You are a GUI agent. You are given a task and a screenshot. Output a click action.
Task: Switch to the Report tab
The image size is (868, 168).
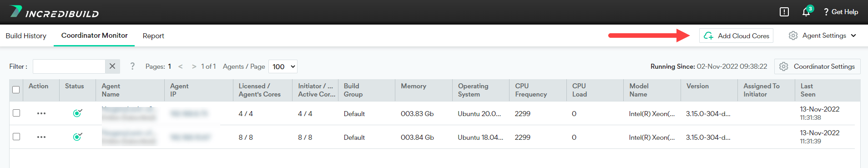[x=153, y=36]
